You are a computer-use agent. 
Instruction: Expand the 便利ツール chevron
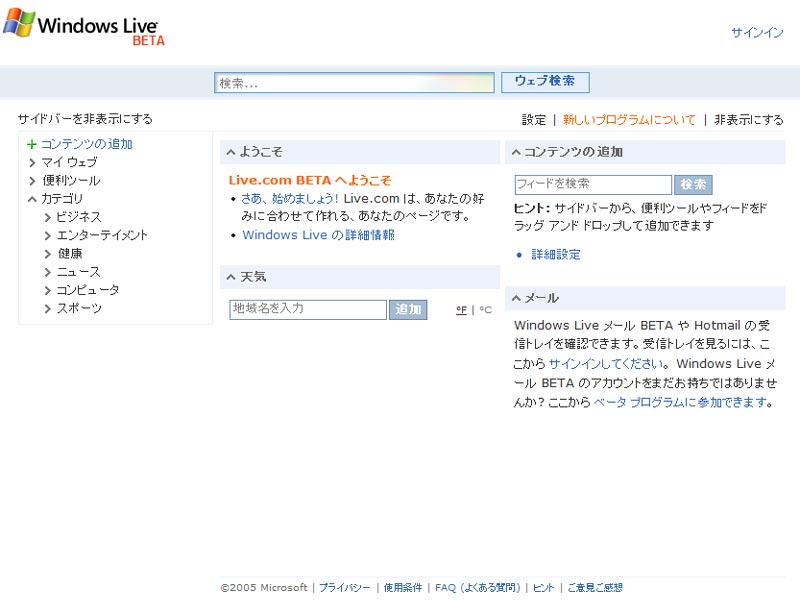pyautogui.click(x=32, y=181)
